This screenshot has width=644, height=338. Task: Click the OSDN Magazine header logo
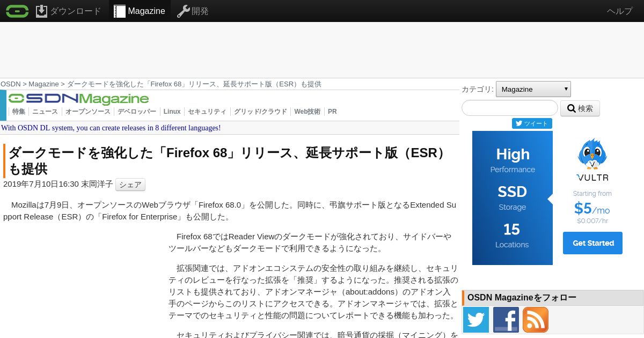pos(78,99)
